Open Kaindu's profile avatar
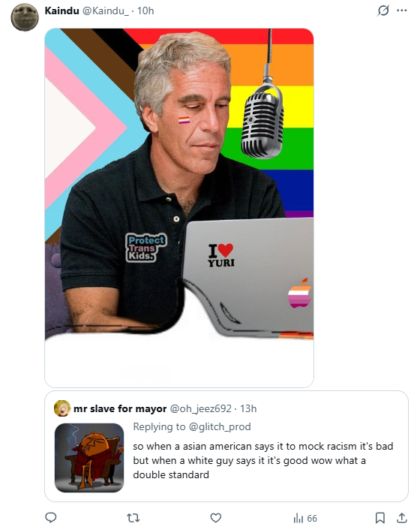Viewport: 420px width, 527px height. coord(25,17)
